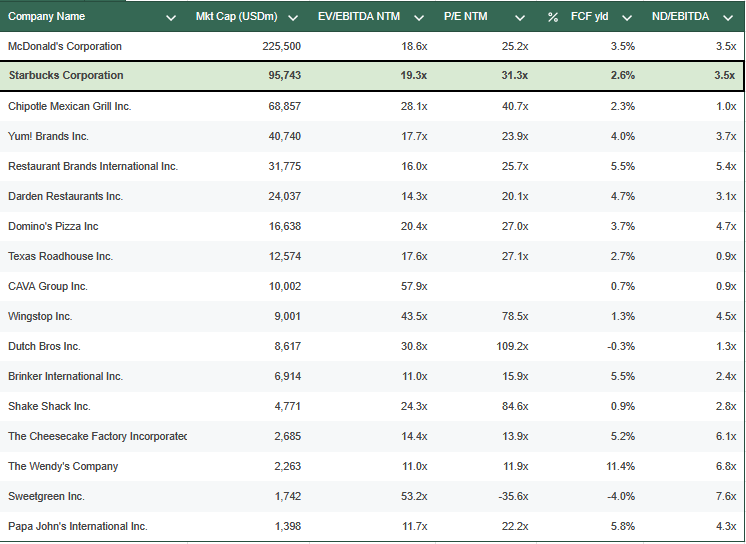Click Dutch Bros FCF yield -0.3%
The width and height of the screenshot is (746, 544).
(x=620, y=346)
